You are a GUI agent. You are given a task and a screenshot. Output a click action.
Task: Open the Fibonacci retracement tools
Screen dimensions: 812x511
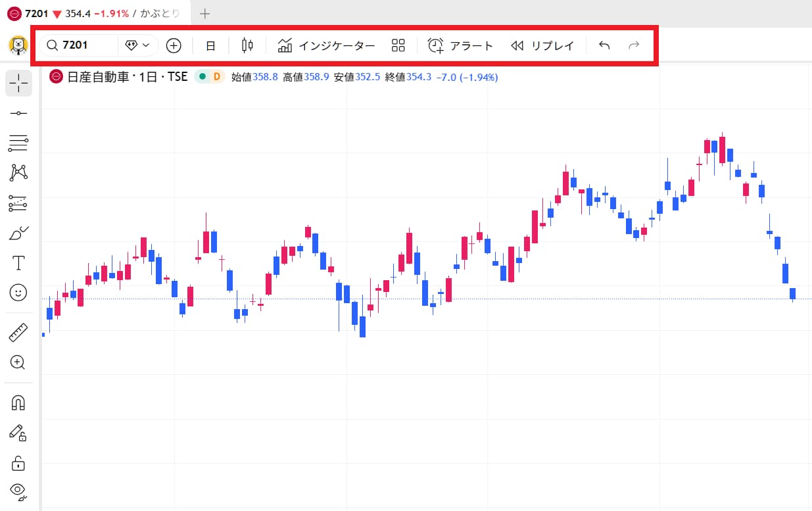click(x=18, y=143)
